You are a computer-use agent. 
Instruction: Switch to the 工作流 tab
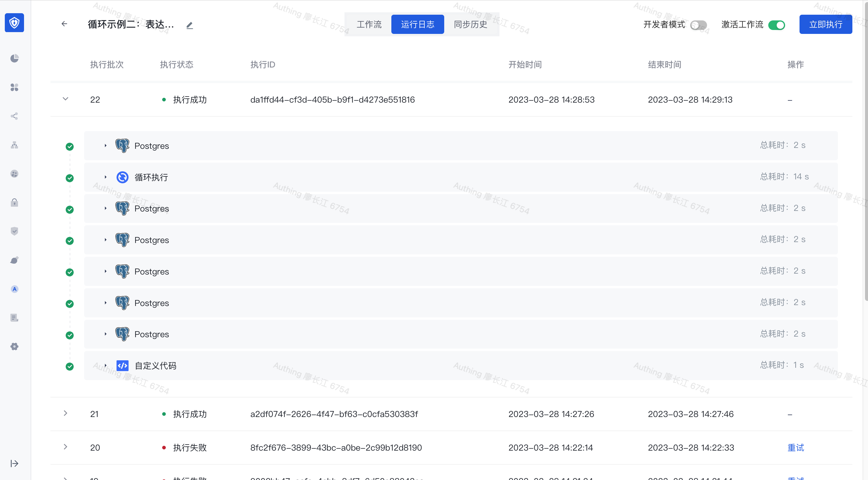click(x=369, y=24)
